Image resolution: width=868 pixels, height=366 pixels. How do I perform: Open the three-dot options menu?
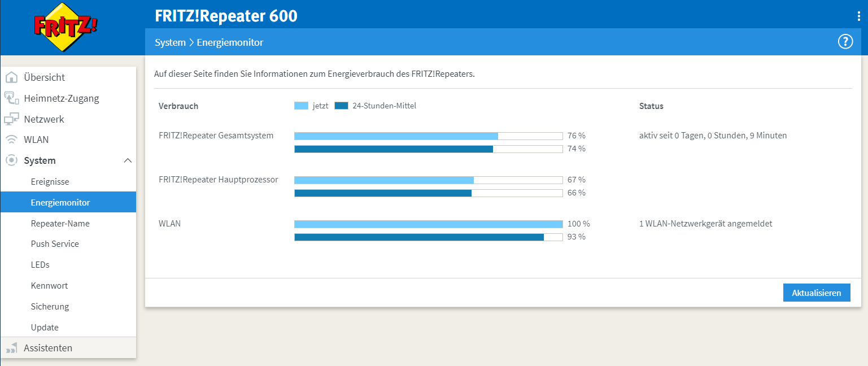pyautogui.click(x=859, y=16)
